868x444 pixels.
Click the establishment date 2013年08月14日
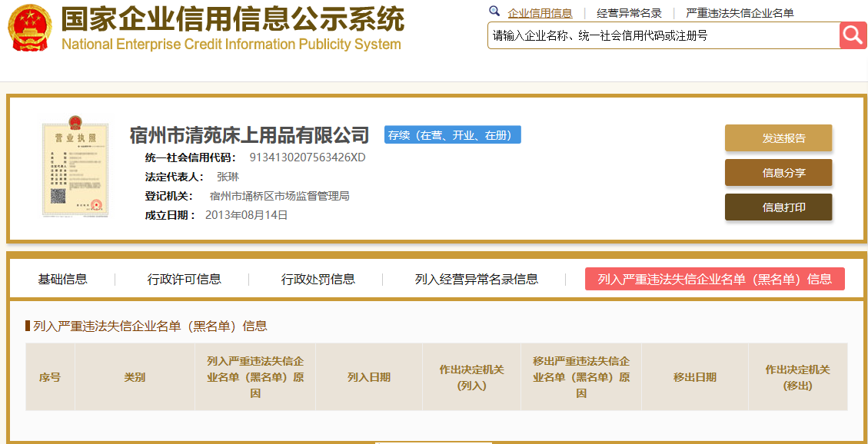[246, 215]
